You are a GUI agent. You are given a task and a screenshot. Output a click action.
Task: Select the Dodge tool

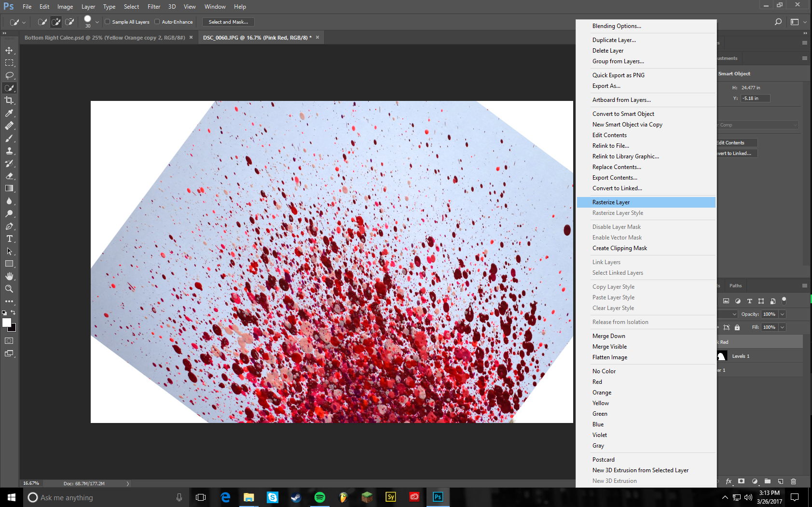click(x=9, y=213)
